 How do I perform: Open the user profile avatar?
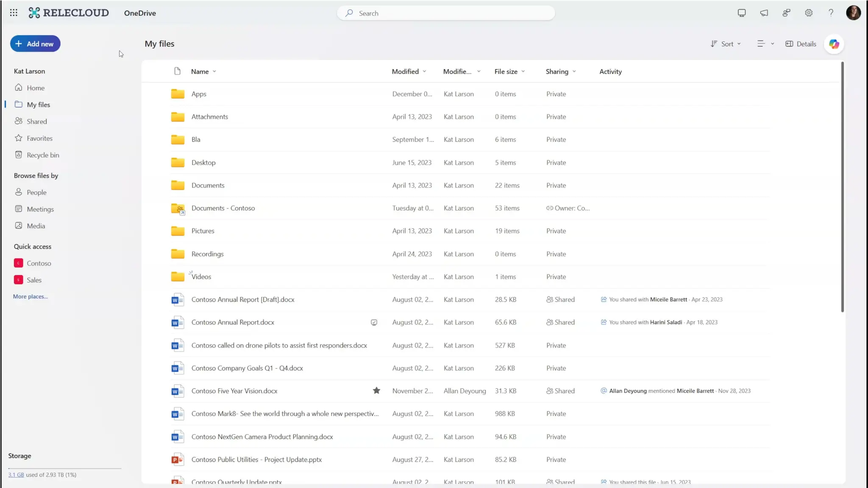click(853, 13)
